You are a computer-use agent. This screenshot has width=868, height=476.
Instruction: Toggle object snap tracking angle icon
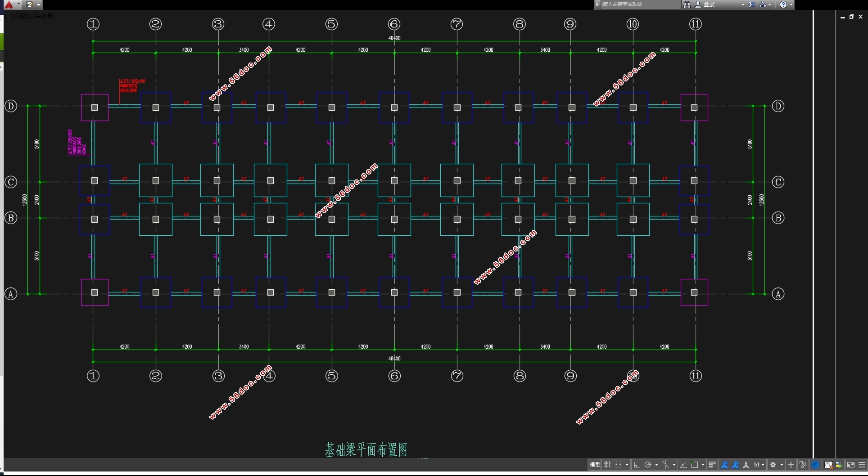point(683,465)
